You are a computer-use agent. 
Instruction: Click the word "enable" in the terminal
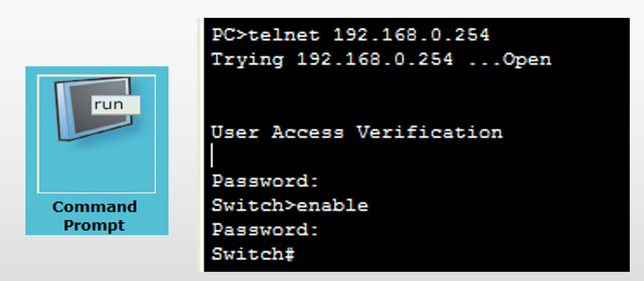332,206
